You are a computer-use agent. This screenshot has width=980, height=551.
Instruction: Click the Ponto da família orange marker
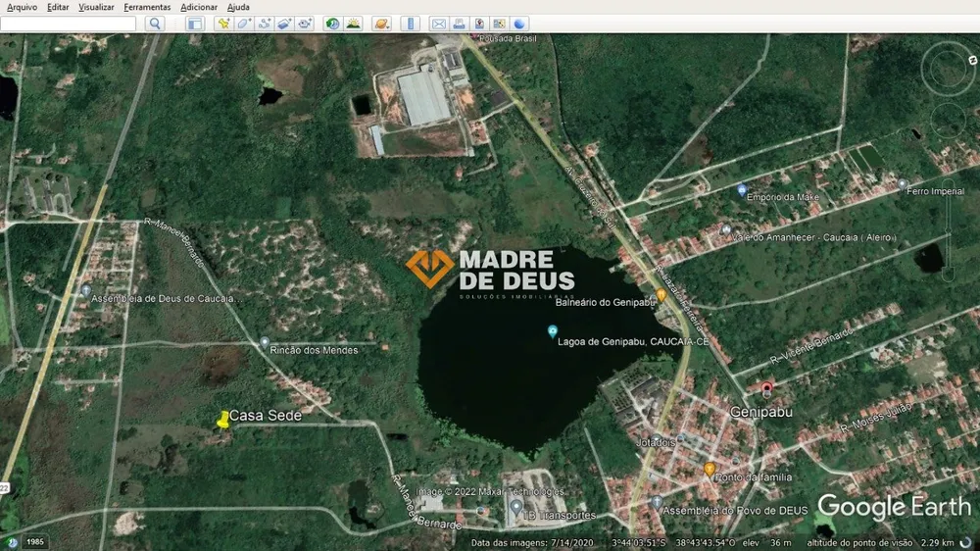tap(709, 469)
